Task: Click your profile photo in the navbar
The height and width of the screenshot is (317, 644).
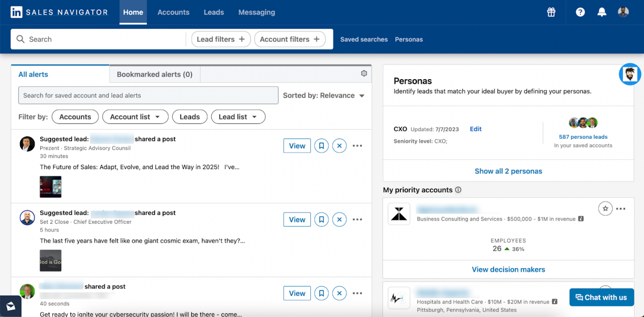Action: pos(623,12)
